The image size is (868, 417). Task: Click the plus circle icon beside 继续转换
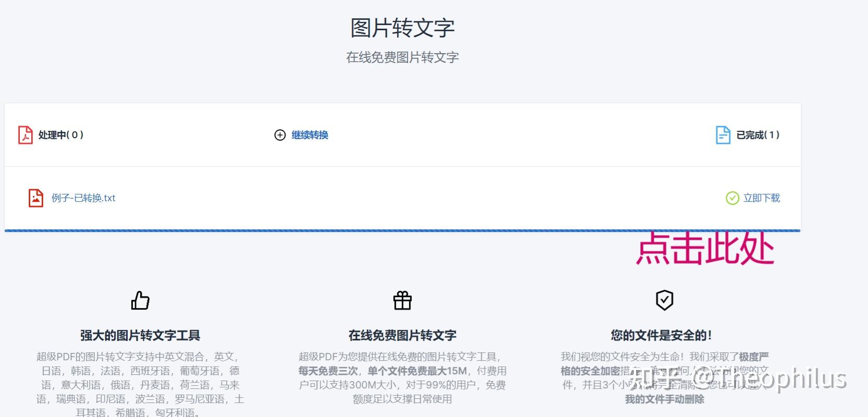280,135
